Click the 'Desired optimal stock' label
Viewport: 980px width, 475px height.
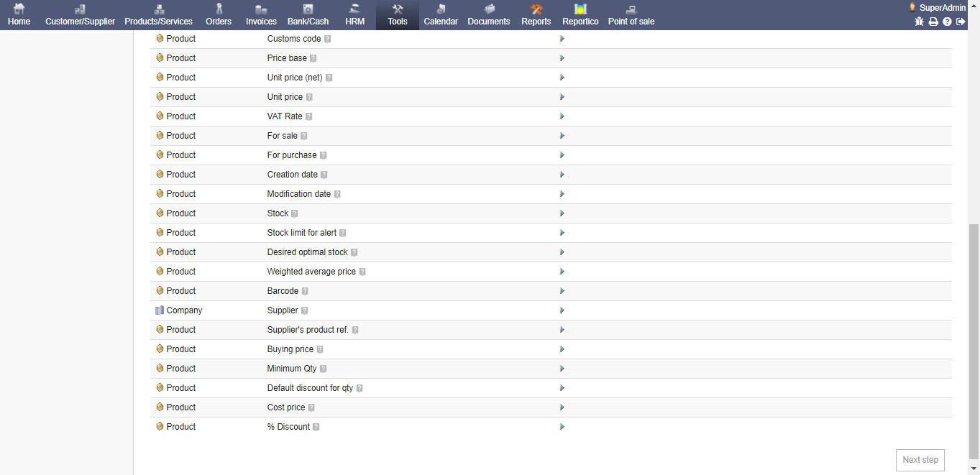(x=307, y=252)
